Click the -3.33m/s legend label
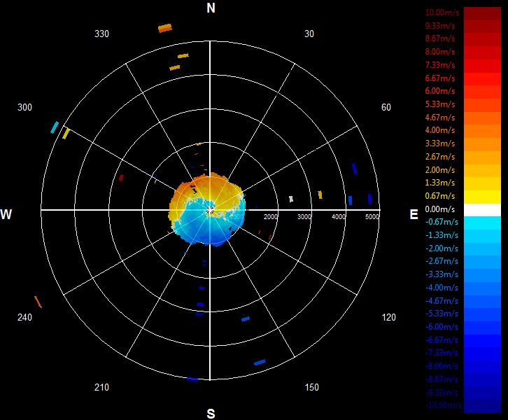This screenshot has width=508, height=420. pos(442,274)
